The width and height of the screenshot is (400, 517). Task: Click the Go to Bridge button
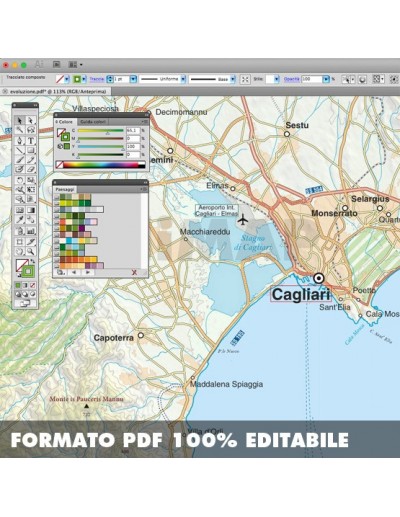coord(57,65)
